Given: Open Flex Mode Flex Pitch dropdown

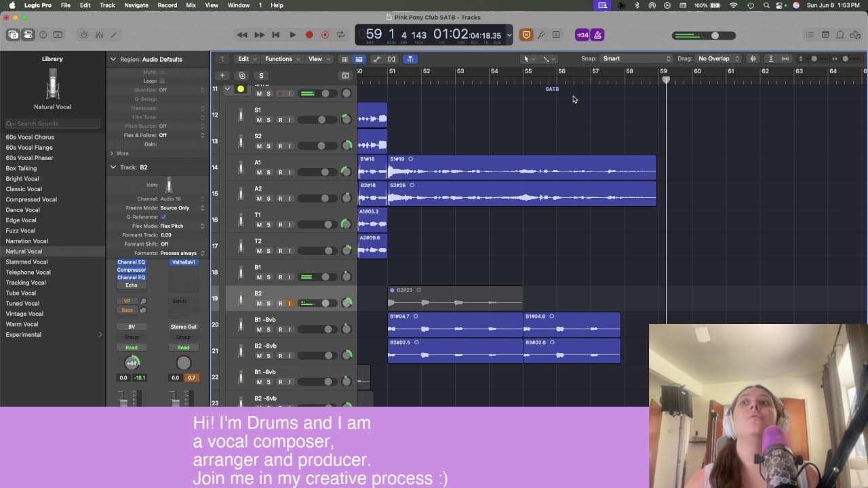Looking at the screenshot, I should click(182, 226).
